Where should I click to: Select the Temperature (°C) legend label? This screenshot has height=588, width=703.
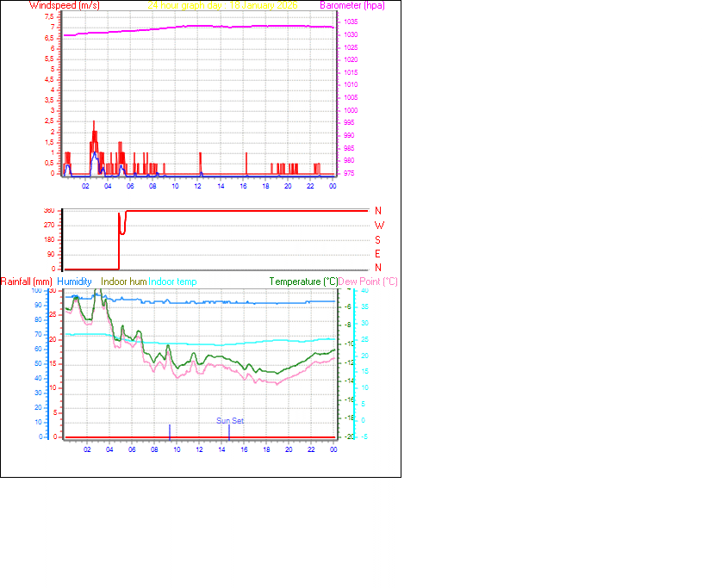[303, 282]
